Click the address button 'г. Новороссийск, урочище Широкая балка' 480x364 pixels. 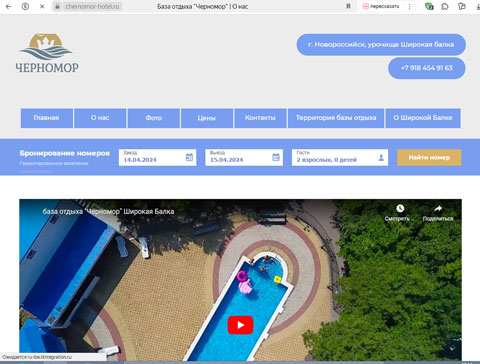point(381,44)
